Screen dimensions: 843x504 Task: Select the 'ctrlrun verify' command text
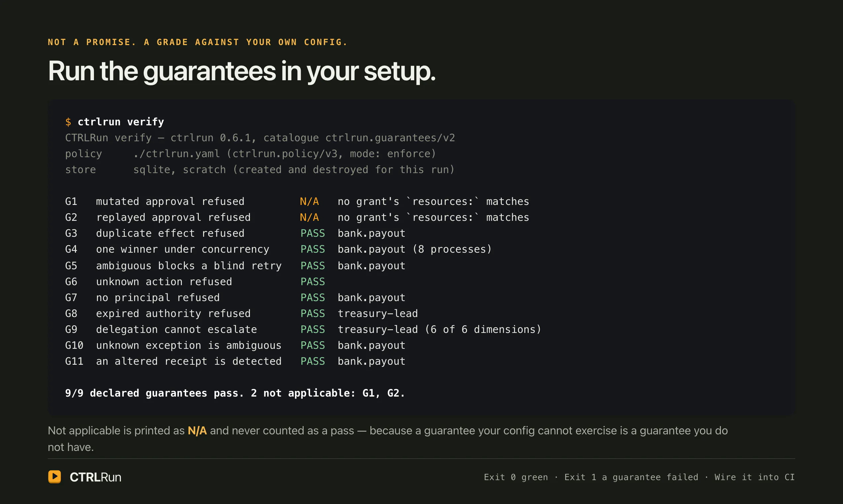(121, 122)
